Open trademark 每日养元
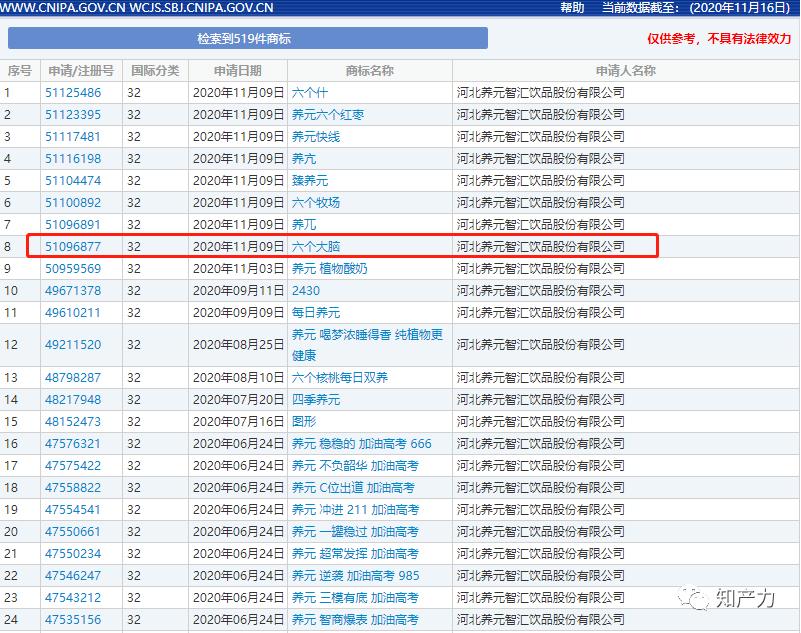Screen dimensions: 801x633 (316, 312)
